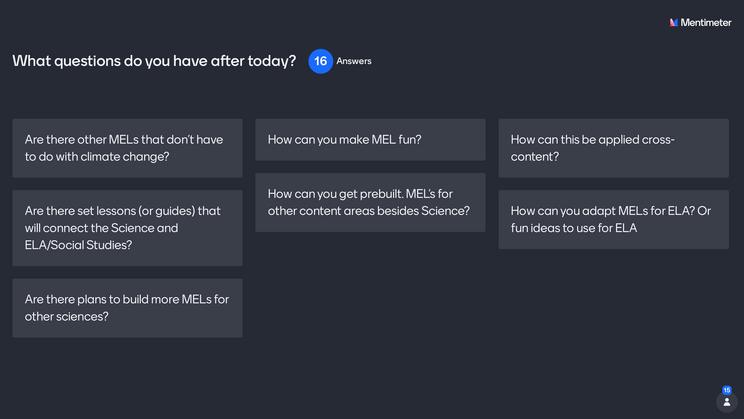Click the Answers label beside the count

(354, 61)
